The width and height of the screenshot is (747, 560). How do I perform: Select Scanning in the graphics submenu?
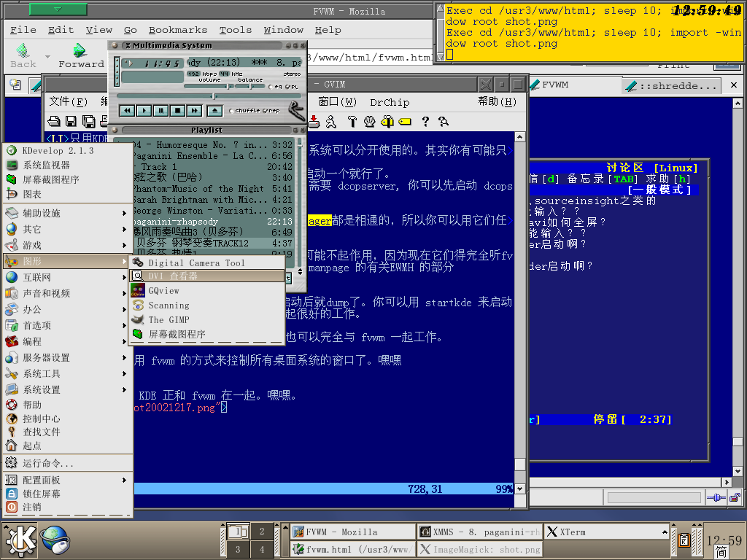(x=206, y=306)
